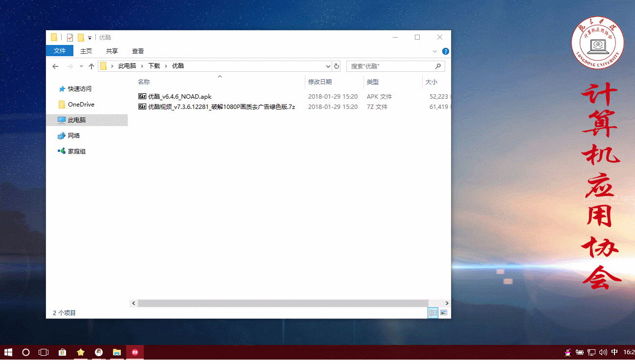Expand the chevron after 此电脑 in breadcrumb

pos(142,66)
